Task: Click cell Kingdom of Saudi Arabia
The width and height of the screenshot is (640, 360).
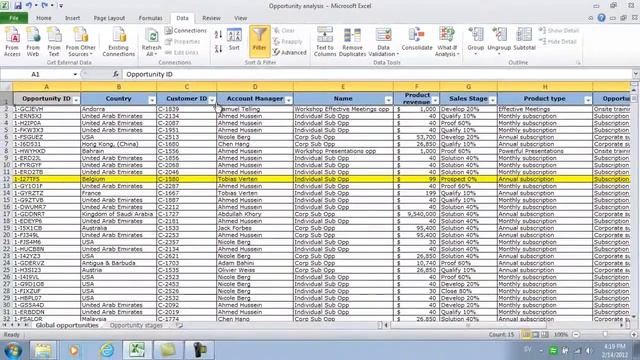Action: pyautogui.click(x=118, y=214)
